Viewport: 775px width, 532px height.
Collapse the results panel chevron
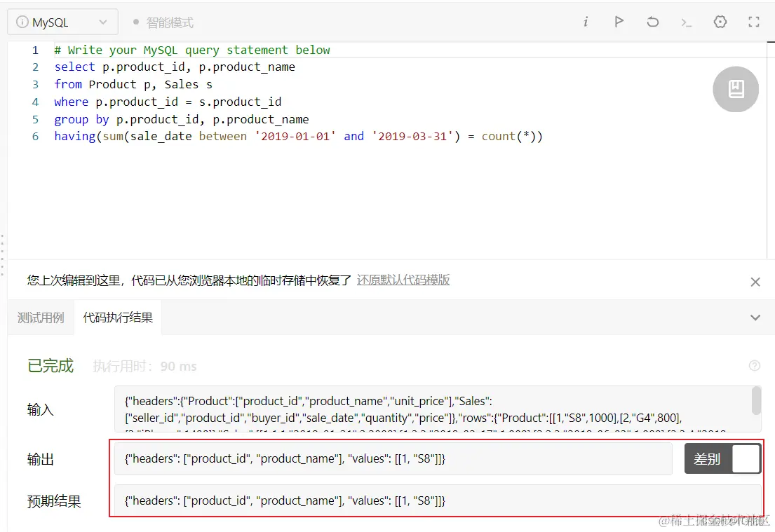click(x=755, y=318)
